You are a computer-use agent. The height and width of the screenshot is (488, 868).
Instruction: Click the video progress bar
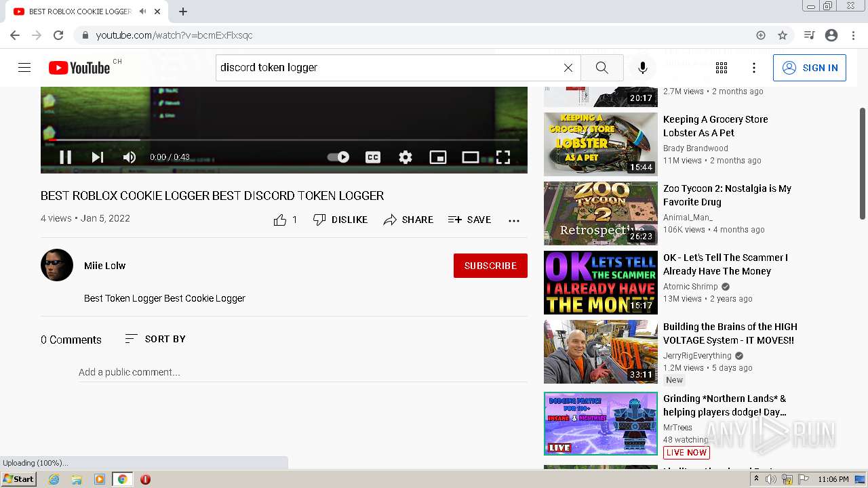coord(283,140)
